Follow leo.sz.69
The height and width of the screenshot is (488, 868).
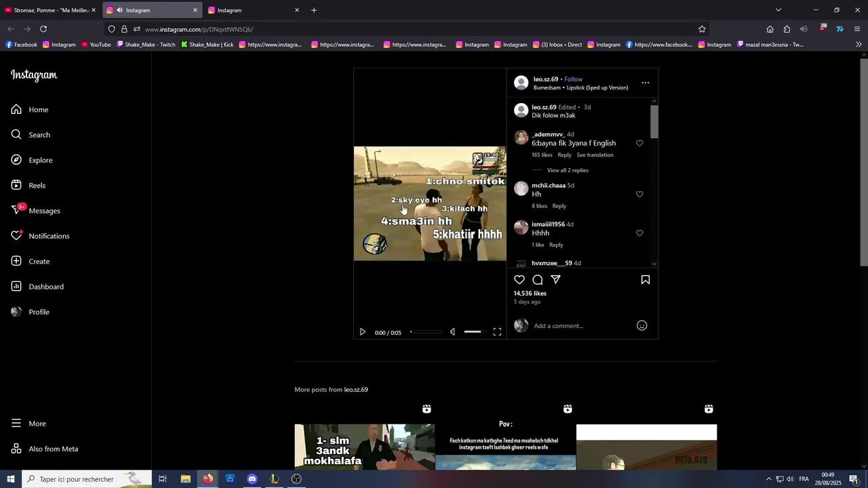(x=573, y=79)
